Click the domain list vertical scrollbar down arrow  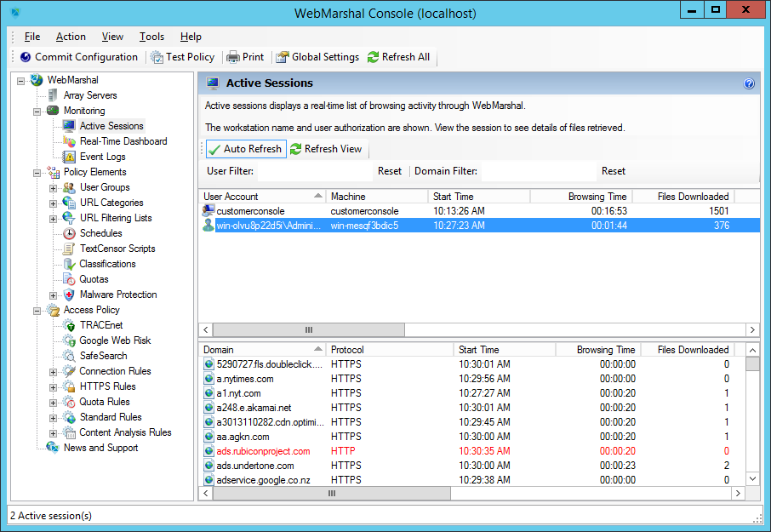pos(752,478)
